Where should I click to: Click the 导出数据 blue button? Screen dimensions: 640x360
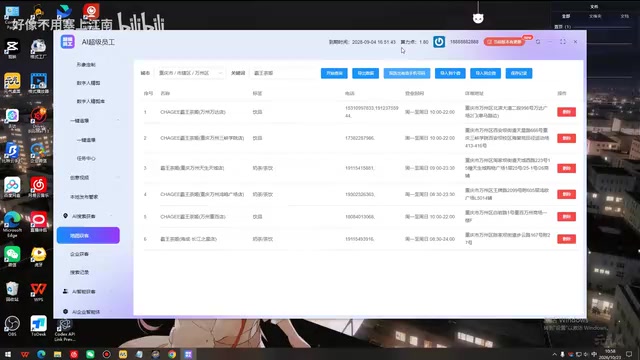(365, 73)
